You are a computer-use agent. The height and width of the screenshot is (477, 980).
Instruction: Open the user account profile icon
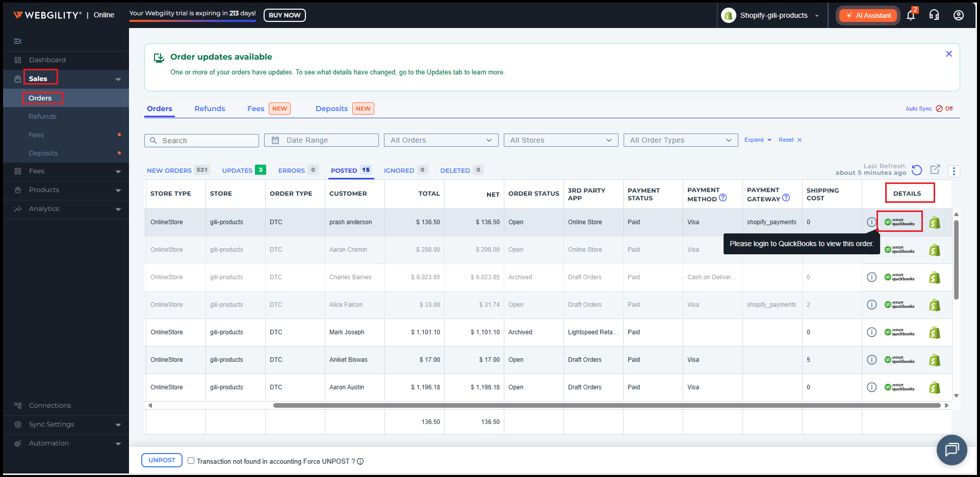(959, 15)
